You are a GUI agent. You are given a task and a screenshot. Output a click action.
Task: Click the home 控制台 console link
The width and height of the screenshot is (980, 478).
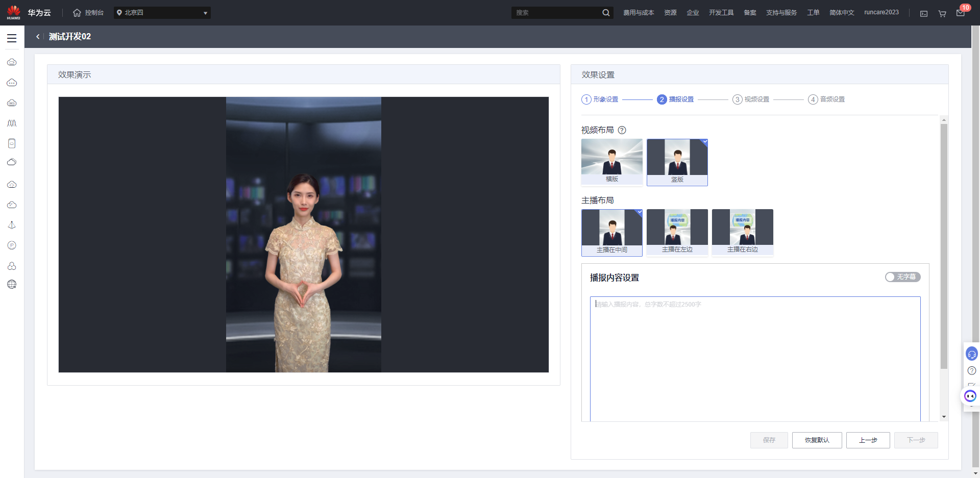click(88, 13)
